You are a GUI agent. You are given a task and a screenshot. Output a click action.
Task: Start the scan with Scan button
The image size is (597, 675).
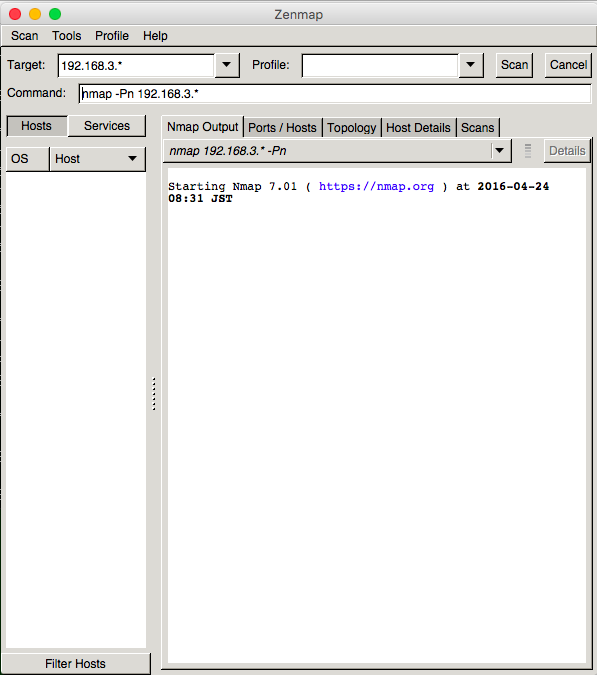(x=514, y=65)
